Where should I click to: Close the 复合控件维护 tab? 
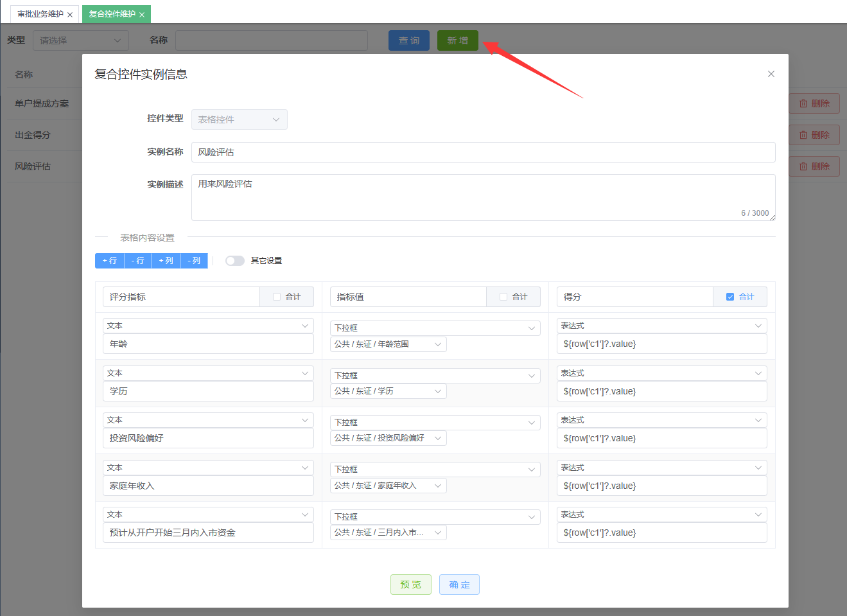point(142,15)
